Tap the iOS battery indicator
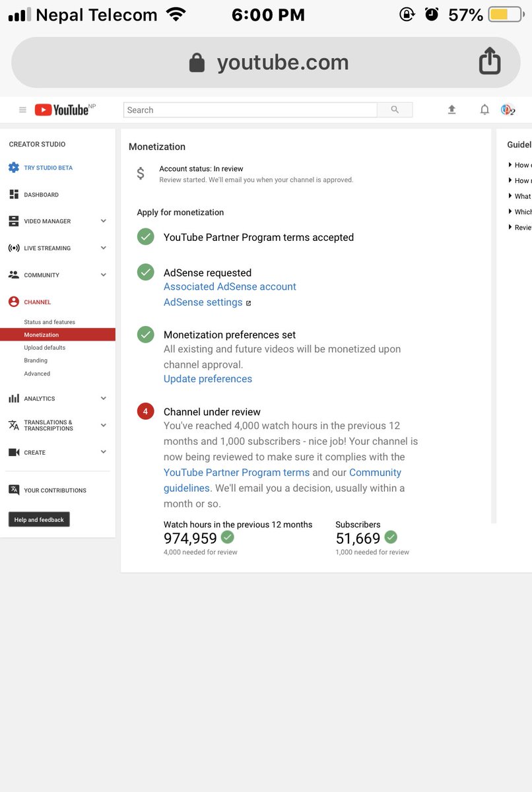The image size is (532, 792). pyautogui.click(x=507, y=15)
